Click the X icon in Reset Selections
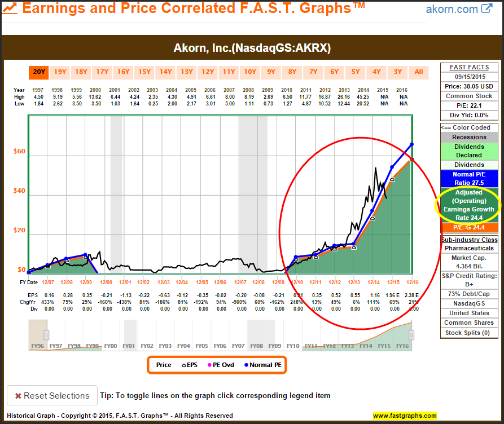Viewport: 504px width, 424px height. pos(17,396)
